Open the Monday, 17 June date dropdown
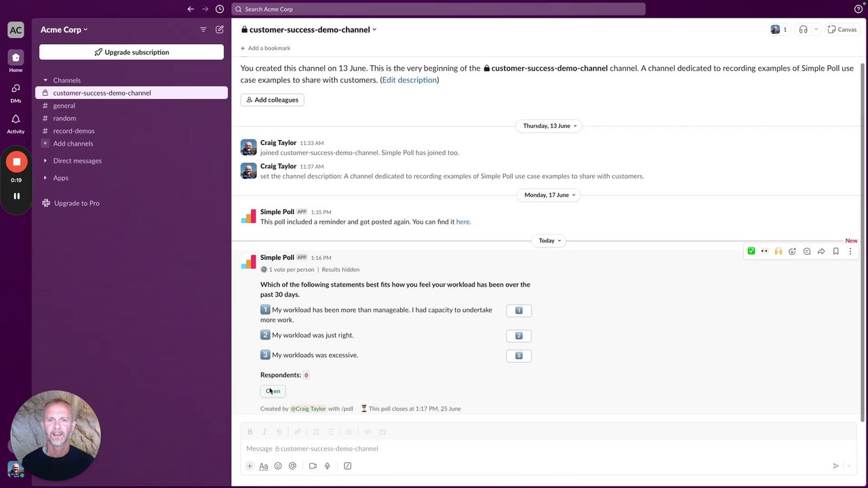 coord(550,195)
